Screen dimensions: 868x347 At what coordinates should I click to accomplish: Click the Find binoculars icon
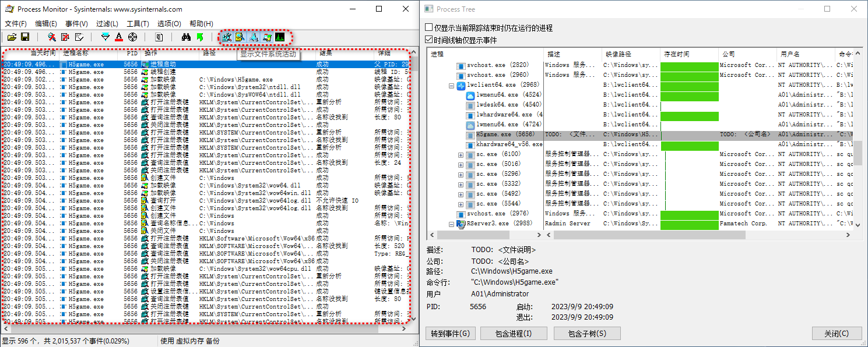pyautogui.click(x=186, y=37)
